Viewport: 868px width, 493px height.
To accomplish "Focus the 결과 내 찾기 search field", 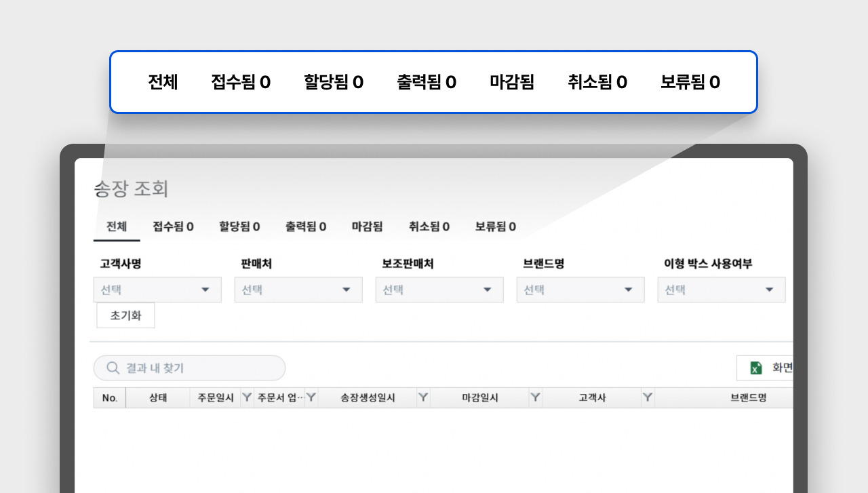I will click(189, 368).
